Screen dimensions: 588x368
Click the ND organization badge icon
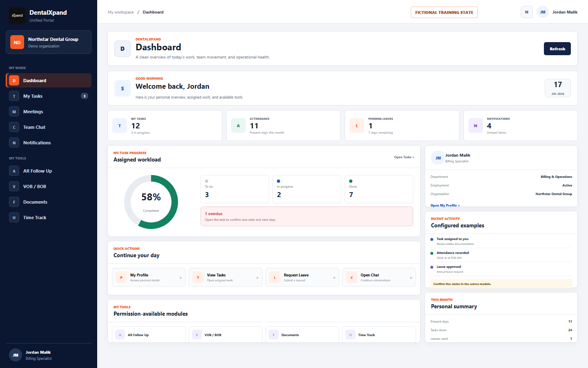pos(17,42)
